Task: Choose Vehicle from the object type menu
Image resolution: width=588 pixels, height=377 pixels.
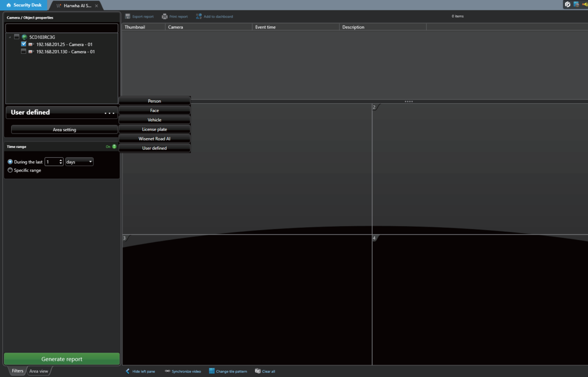Action: tap(154, 120)
